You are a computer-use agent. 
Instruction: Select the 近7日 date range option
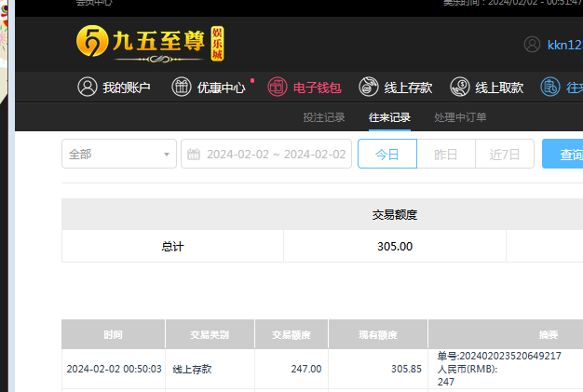(x=504, y=155)
